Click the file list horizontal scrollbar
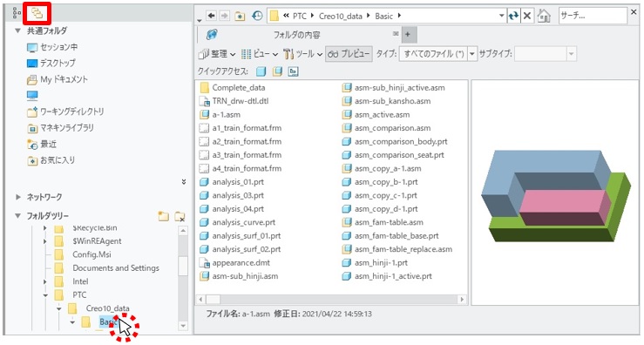This screenshot has height=345, width=644. [x=330, y=300]
